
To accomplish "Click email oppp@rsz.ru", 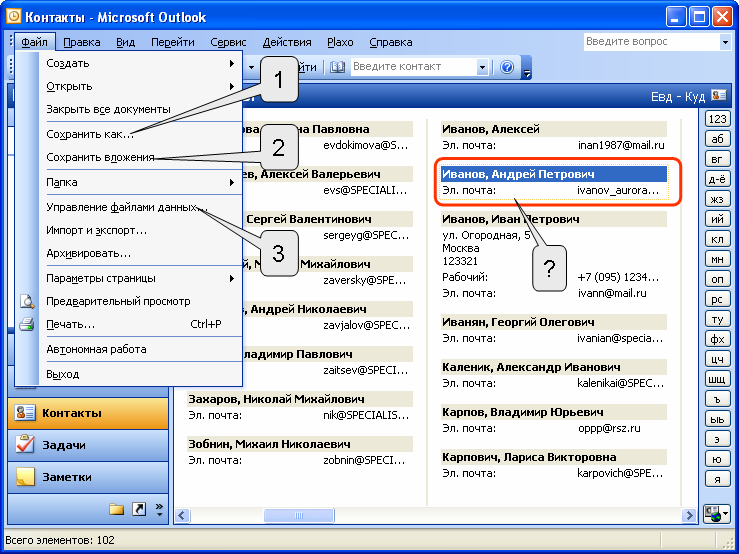I will tap(609, 428).
